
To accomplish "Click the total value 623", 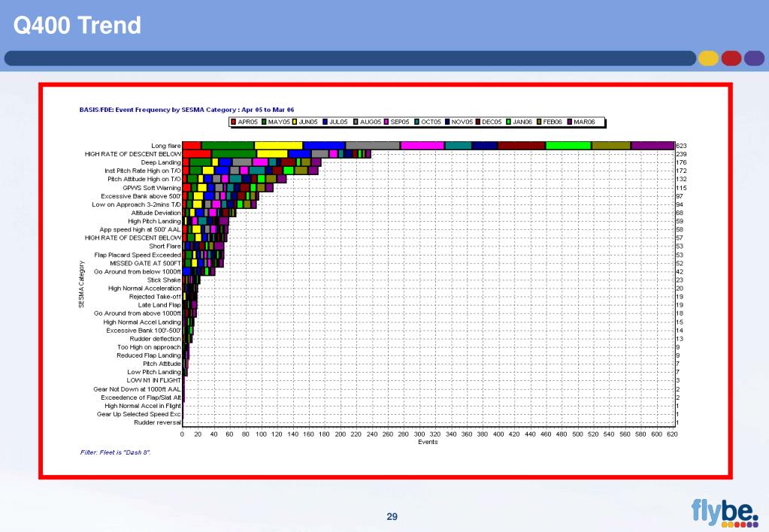I will tap(681, 146).
